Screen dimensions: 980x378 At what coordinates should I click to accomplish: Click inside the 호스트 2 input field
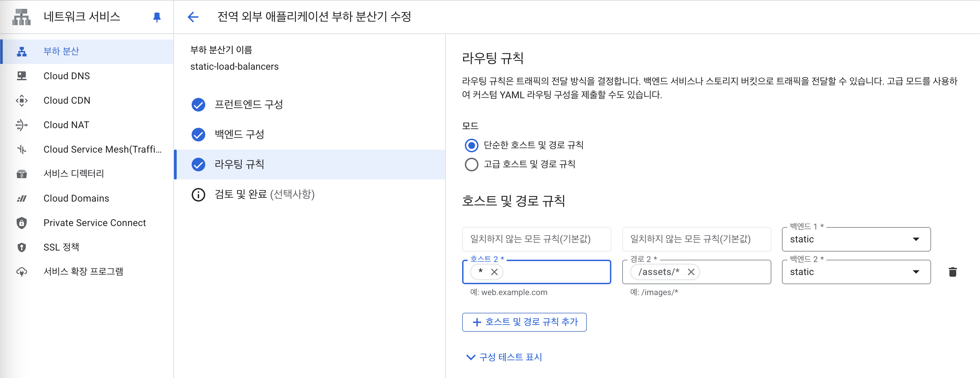point(556,272)
